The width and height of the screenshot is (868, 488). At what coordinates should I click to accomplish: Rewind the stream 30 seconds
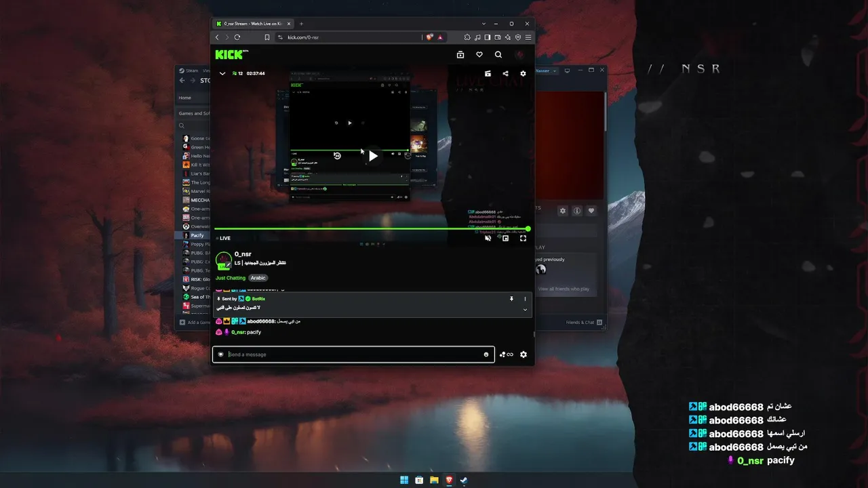337,156
